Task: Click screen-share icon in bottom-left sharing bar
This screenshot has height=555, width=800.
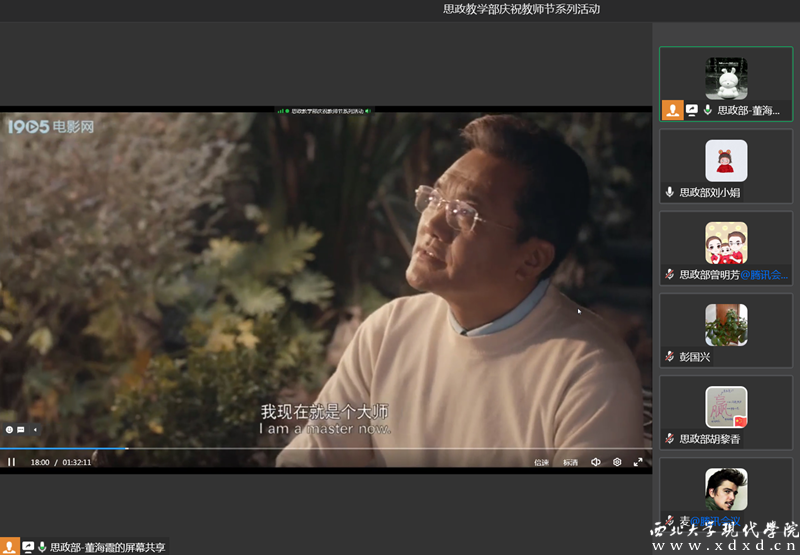Action: (x=28, y=547)
